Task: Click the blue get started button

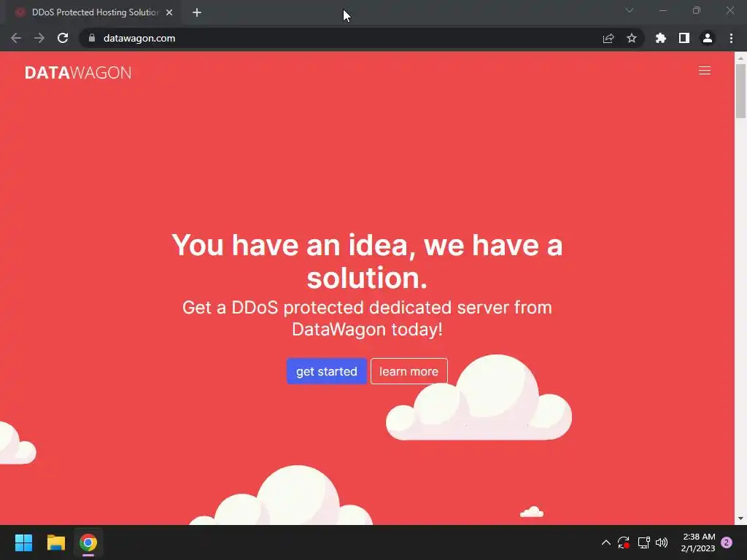Action: (x=326, y=371)
